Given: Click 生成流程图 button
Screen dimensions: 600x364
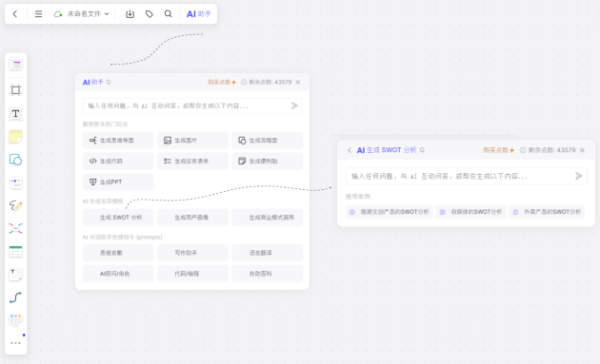Looking at the screenshot, I should click(x=267, y=140).
